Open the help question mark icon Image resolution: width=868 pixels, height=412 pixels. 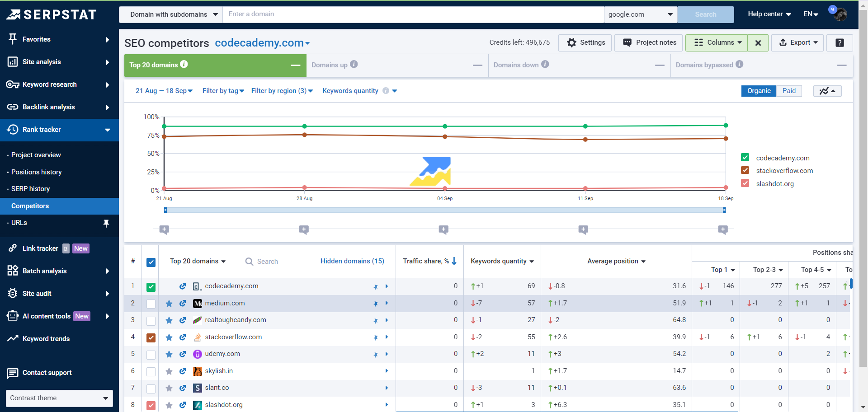click(840, 42)
